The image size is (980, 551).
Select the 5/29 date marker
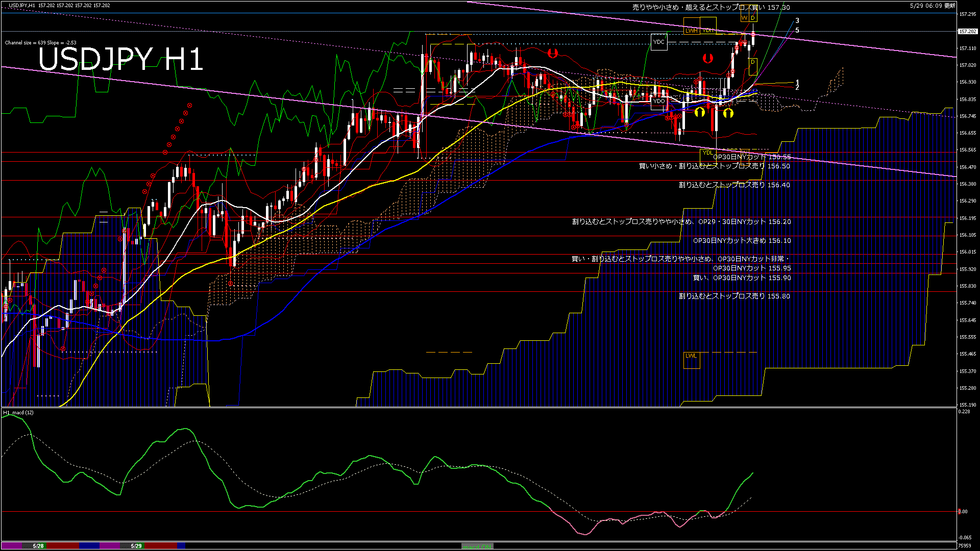coord(136,546)
